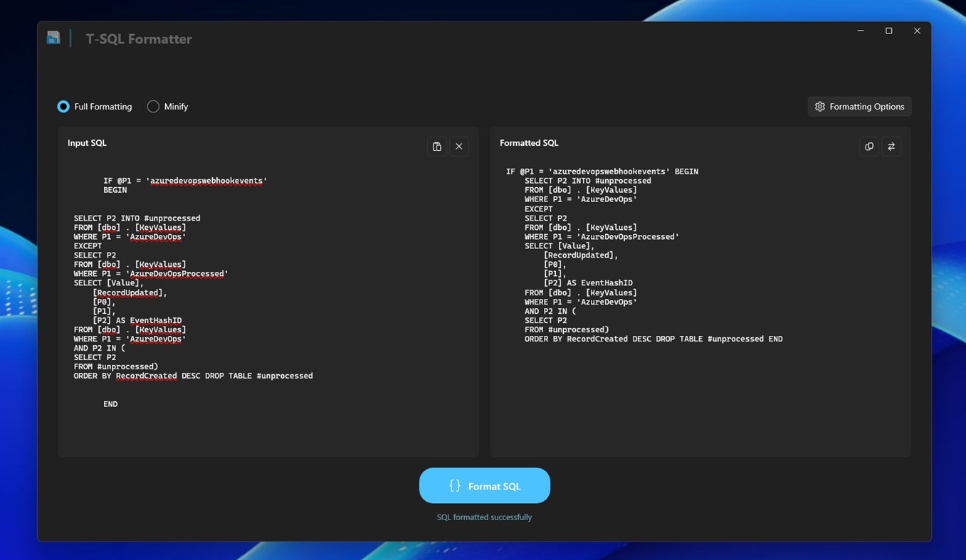This screenshot has height=560, width=966.
Task: Click the standalone 'BEGIN' line in input
Action: tap(115, 190)
